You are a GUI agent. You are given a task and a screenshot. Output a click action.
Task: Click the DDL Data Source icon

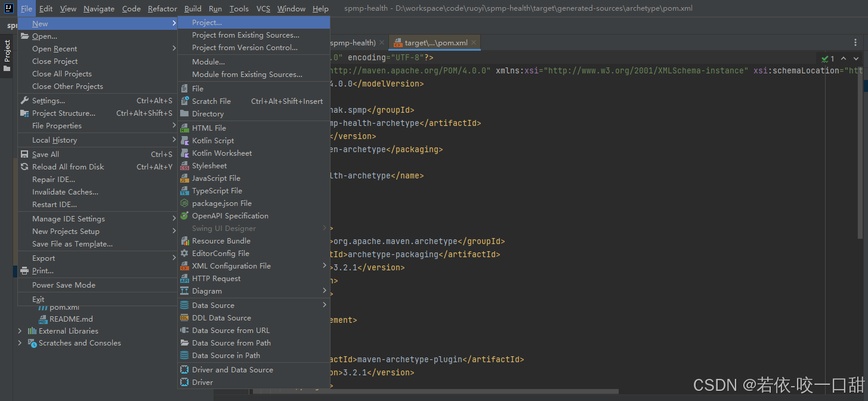click(x=184, y=318)
